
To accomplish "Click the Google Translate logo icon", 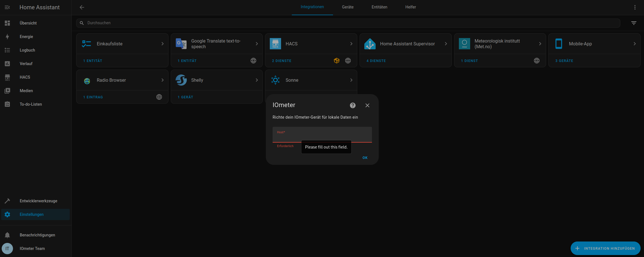I will click(x=181, y=44).
